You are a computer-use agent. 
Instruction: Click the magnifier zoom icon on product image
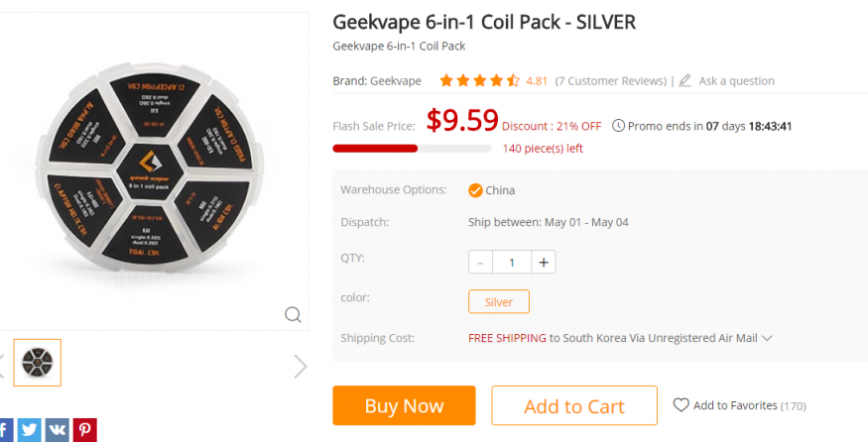click(293, 315)
